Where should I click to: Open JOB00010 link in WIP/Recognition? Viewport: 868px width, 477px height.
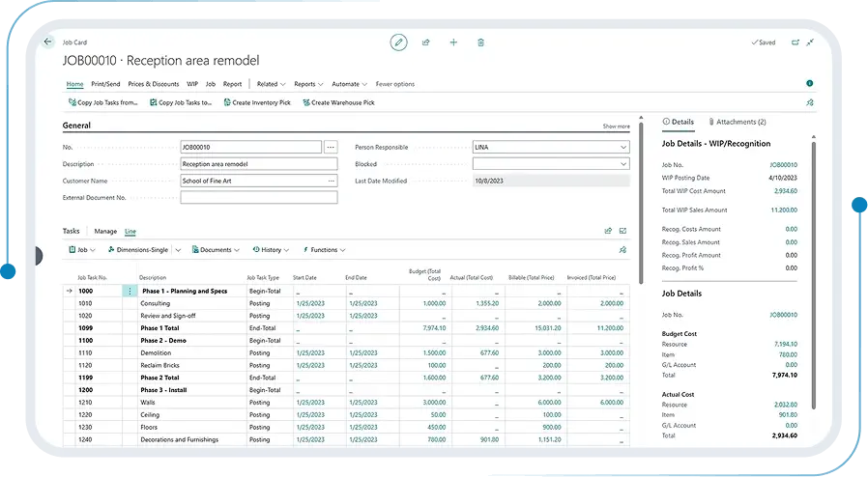[783, 165]
